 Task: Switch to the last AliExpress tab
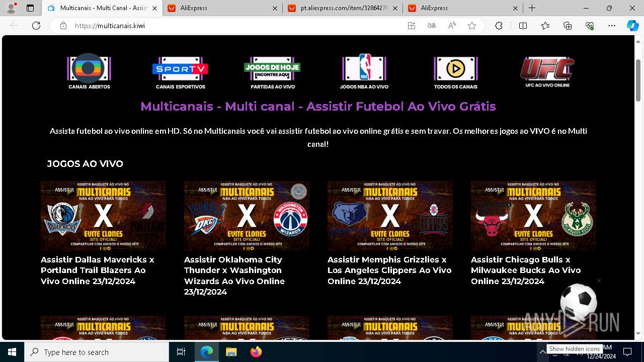click(x=463, y=8)
